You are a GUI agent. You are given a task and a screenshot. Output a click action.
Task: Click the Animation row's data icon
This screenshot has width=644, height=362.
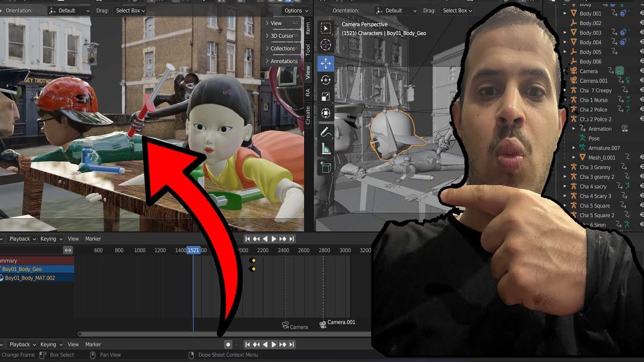(x=625, y=129)
